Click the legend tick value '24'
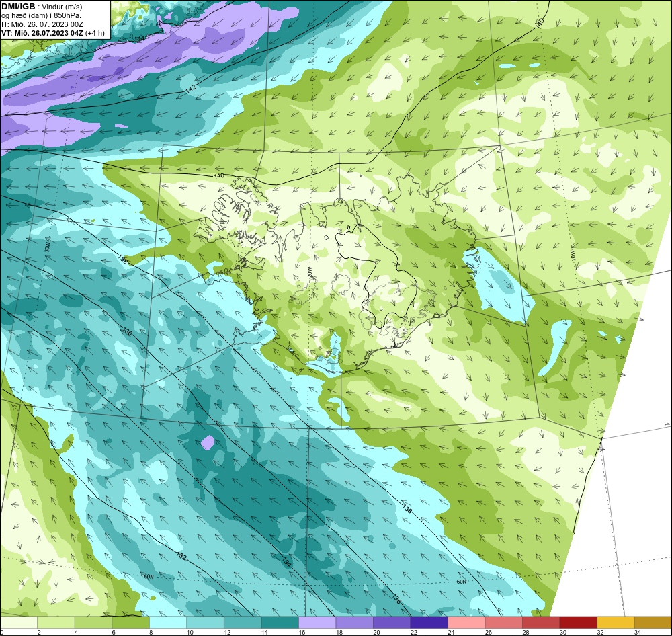This screenshot has height=636, width=672. pyautogui.click(x=451, y=632)
